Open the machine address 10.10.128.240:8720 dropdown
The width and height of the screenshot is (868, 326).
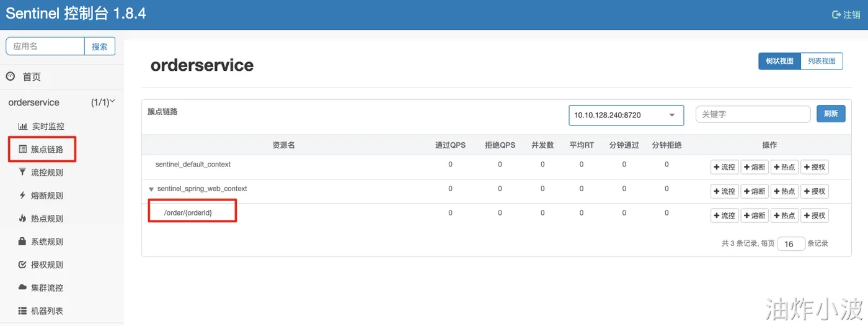click(626, 115)
